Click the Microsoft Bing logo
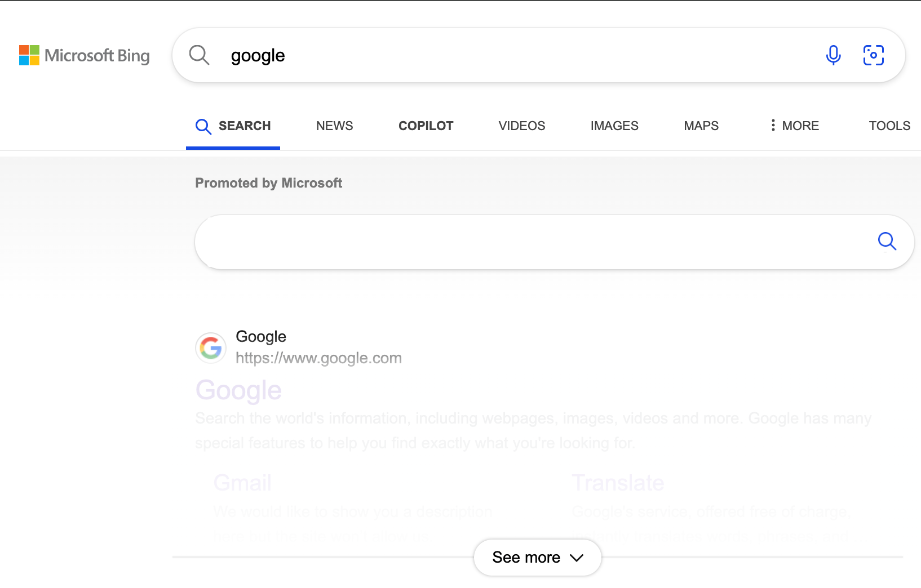Screen dimensions: 921x588 [x=85, y=55]
